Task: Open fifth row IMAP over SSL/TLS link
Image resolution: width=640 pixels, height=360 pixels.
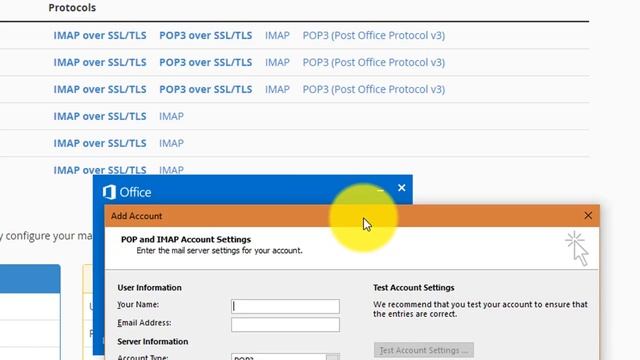Action: click(100, 143)
